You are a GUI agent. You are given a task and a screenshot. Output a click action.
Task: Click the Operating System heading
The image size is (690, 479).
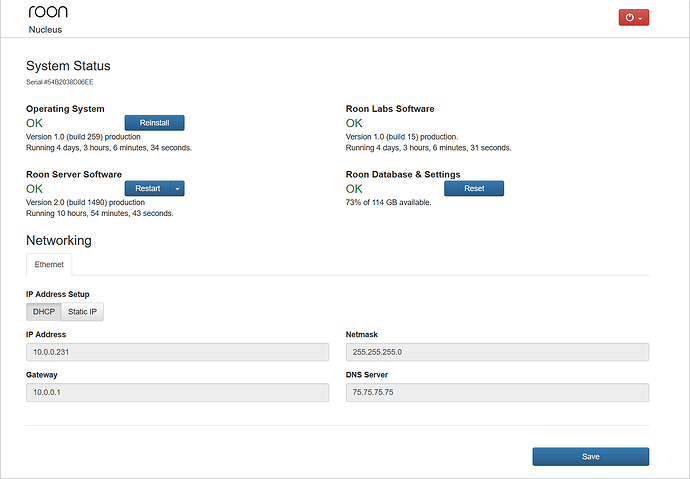click(65, 109)
